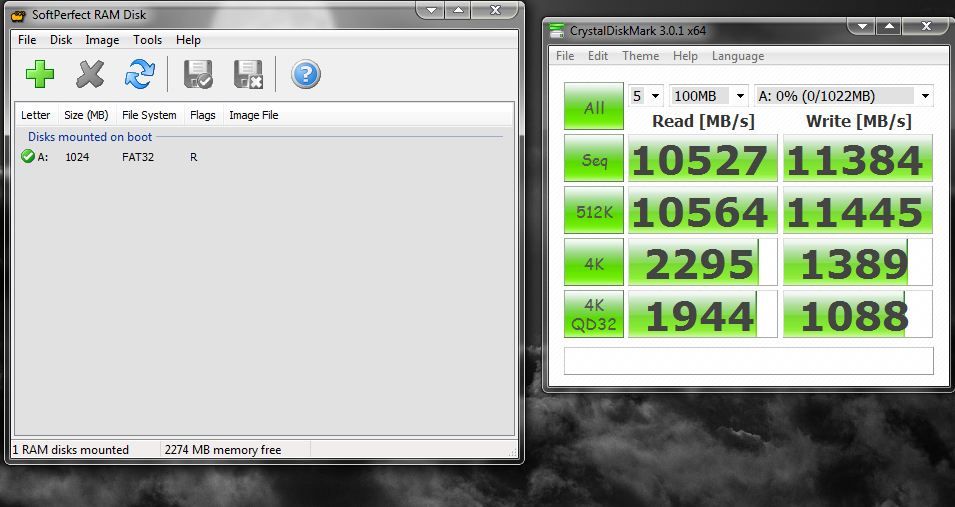Maximize the CrystalDiskMark window
The width and height of the screenshot is (955, 507).
point(889,26)
